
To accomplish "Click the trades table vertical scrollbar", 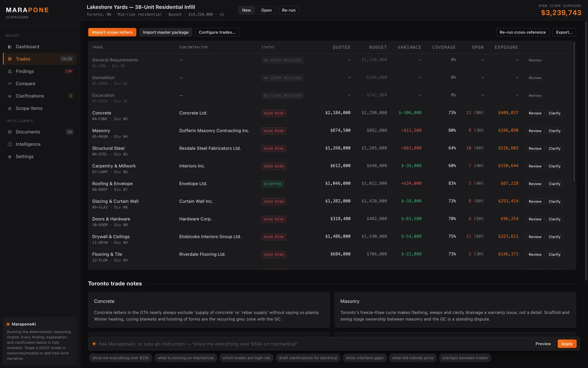I will [x=574, y=112].
